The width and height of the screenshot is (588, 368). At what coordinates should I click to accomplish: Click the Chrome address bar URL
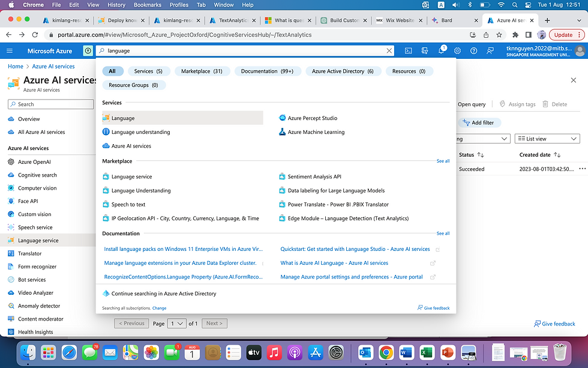[x=185, y=35]
